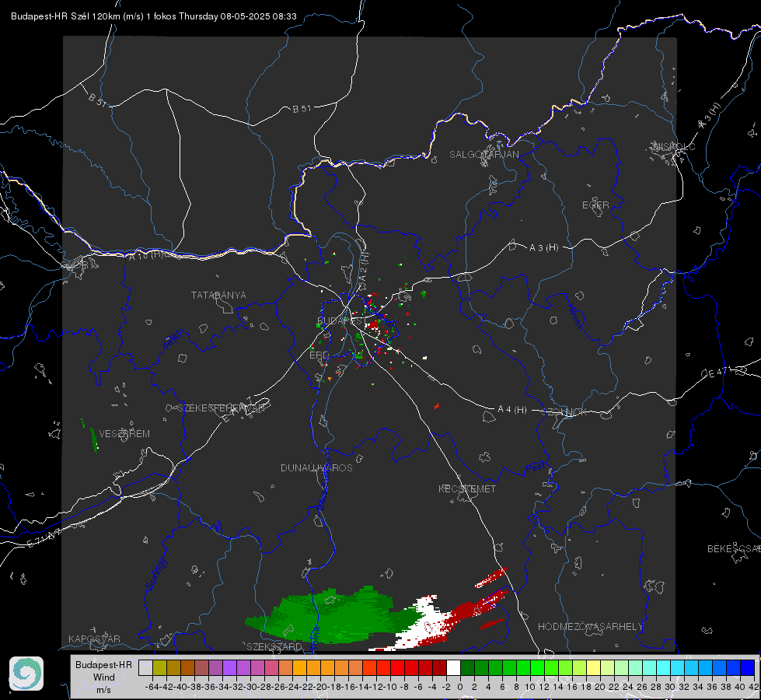Image resolution: width=761 pixels, height=700 pixels.
Task: Choose the blue swatch between 40 and 42
Action: point(748,667)
